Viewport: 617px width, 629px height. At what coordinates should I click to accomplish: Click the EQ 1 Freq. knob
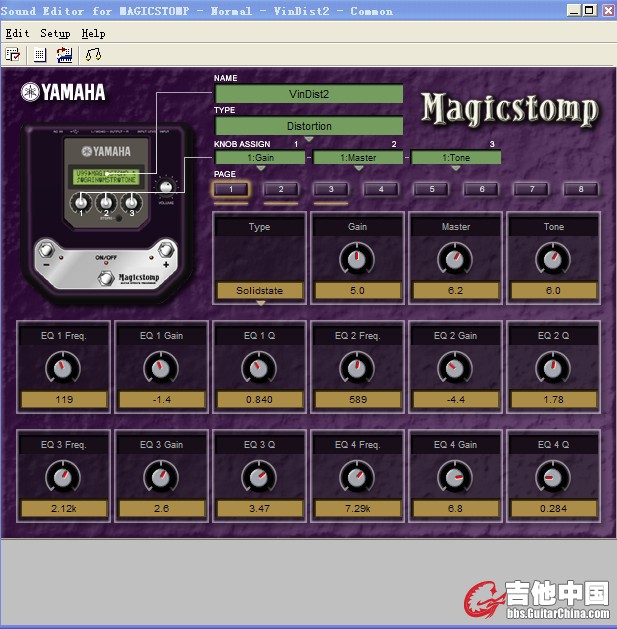click(63, 368)
